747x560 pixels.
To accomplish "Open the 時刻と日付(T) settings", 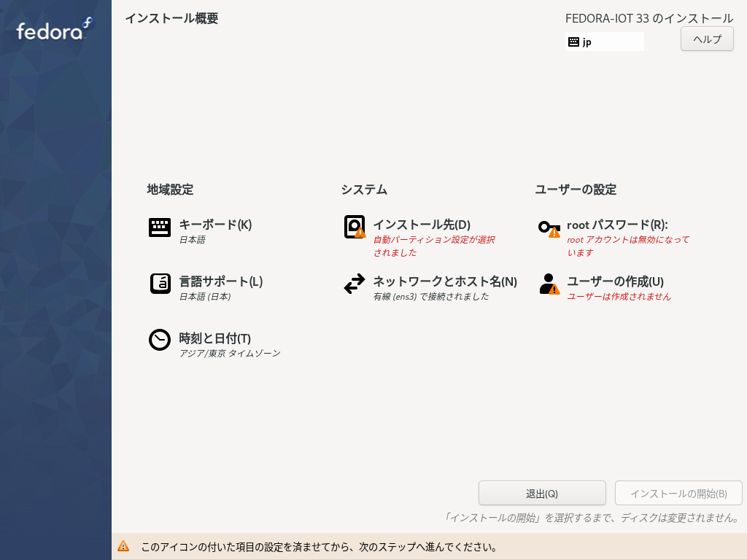I will point(215,338).
